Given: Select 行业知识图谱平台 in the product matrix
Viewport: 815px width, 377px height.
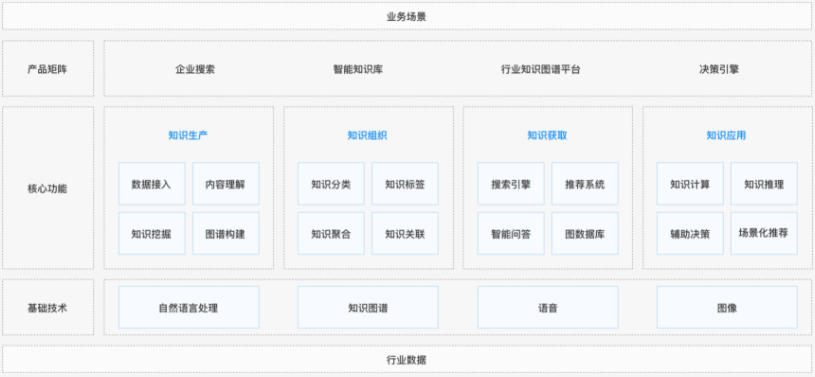Looking at the screenshot, I should 541,69.
